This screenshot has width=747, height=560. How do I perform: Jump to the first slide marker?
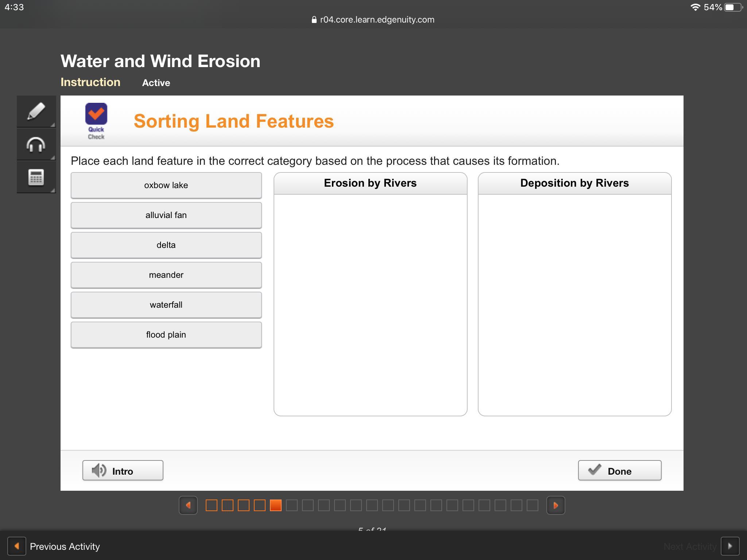[212, 505]
